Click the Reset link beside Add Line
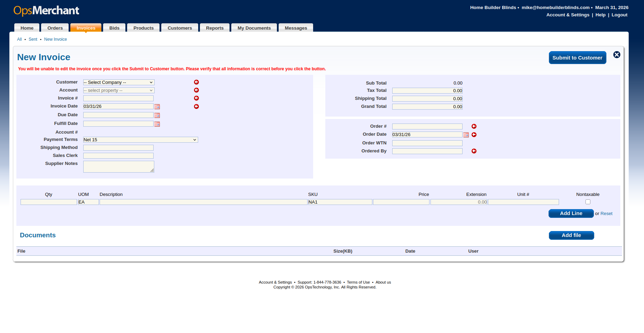Image resolution: width=644 pixels, height=333 pixels. pyautogui.click(x=606, y=213)
